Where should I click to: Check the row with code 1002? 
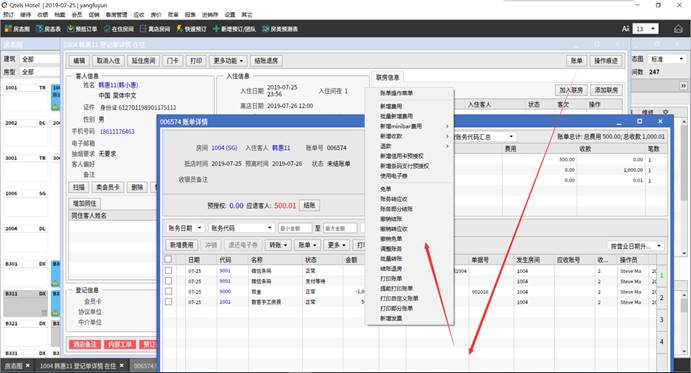[168, 302]
